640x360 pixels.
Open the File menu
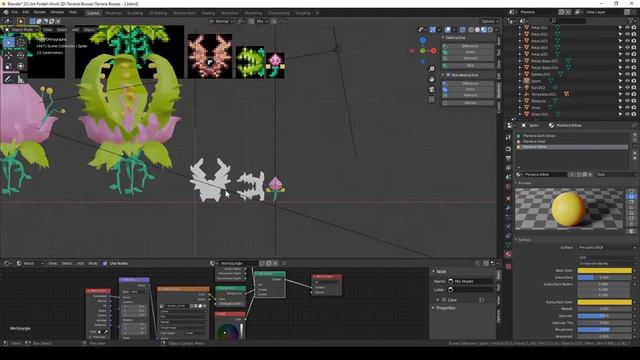point(15,13)
